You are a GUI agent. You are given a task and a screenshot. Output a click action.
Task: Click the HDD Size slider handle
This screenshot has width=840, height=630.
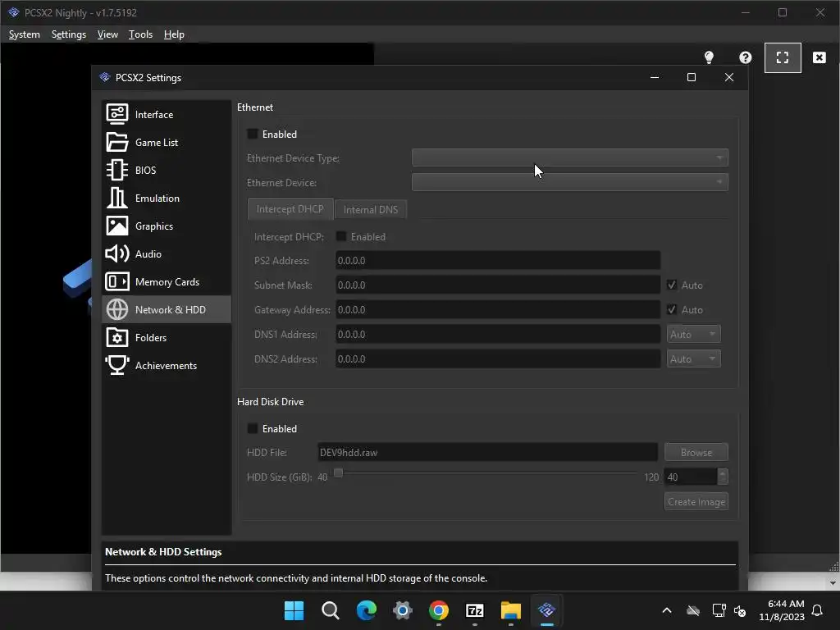(x=338, y=472)
